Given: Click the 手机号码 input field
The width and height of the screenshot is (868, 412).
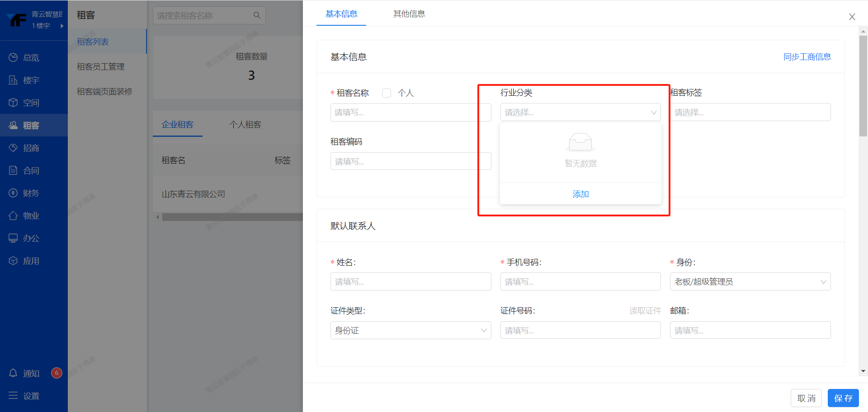Looking at the screenshot, I should [580, 282].
